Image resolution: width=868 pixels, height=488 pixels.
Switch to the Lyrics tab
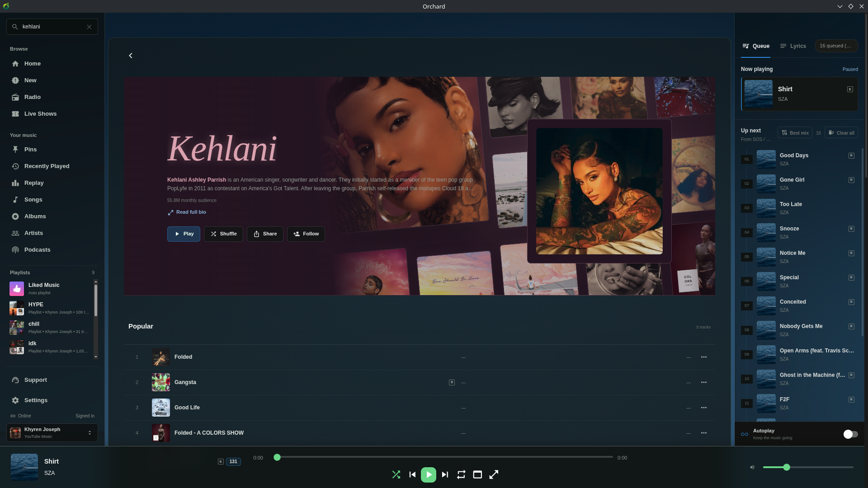coord(793,46)
